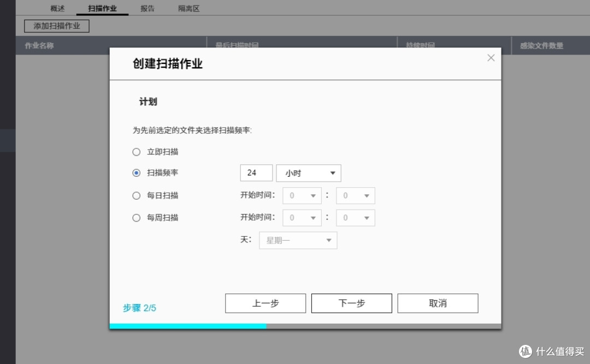Switch to the 报告 tab
Image resolution: width=590 pixels, height=364 pixels.
(x=147, y=8)
